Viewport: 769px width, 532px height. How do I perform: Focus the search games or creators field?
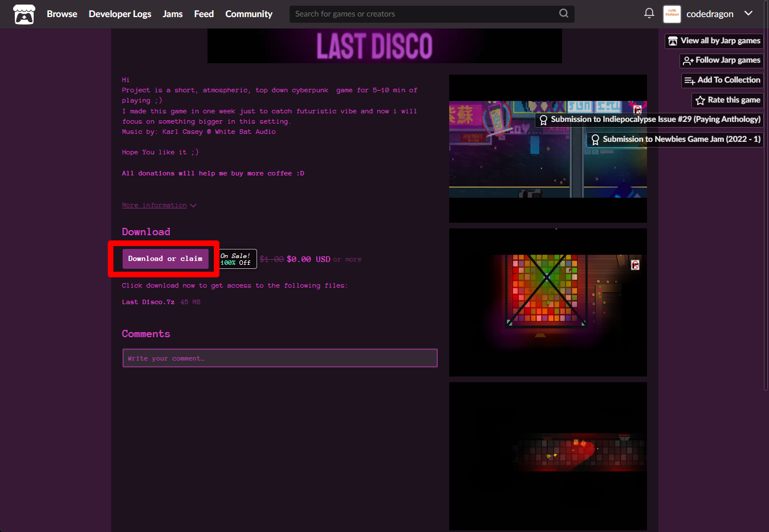pos(432,14)
